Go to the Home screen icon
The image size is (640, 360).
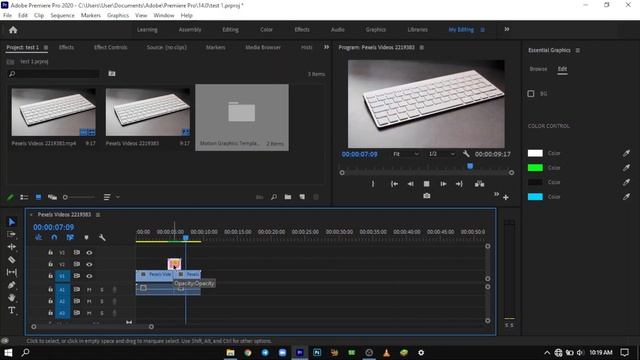pyautogui.click(x=13, y=30)
